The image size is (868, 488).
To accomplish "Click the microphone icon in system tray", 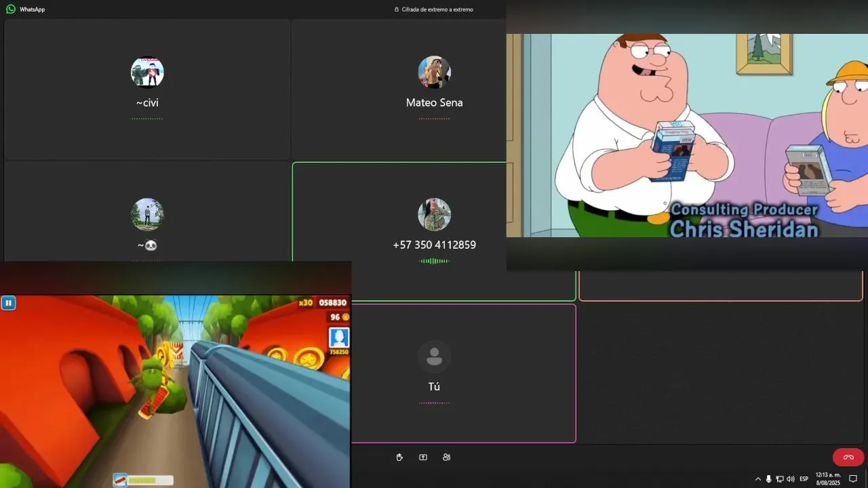I will coord(768,479).
